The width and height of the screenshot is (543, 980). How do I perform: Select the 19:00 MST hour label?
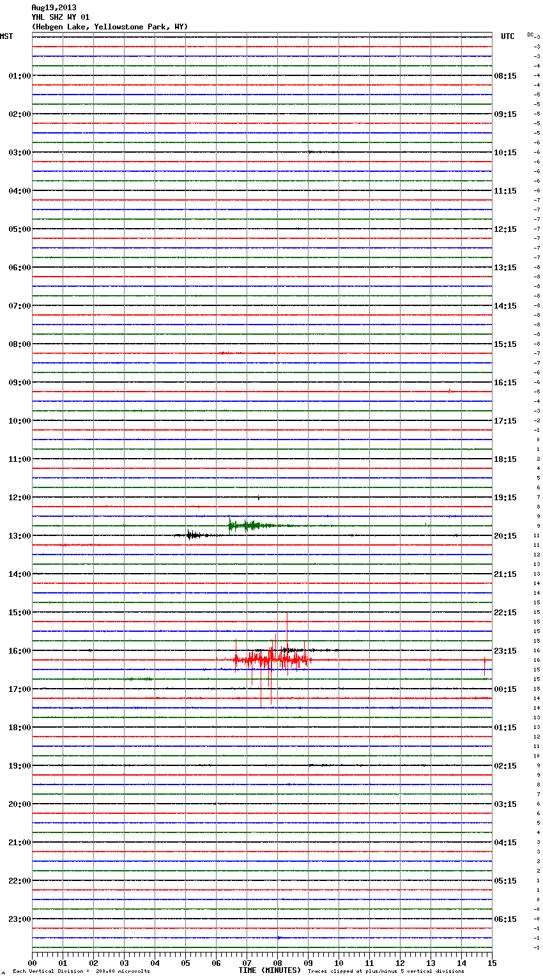(x=20, y=766)
